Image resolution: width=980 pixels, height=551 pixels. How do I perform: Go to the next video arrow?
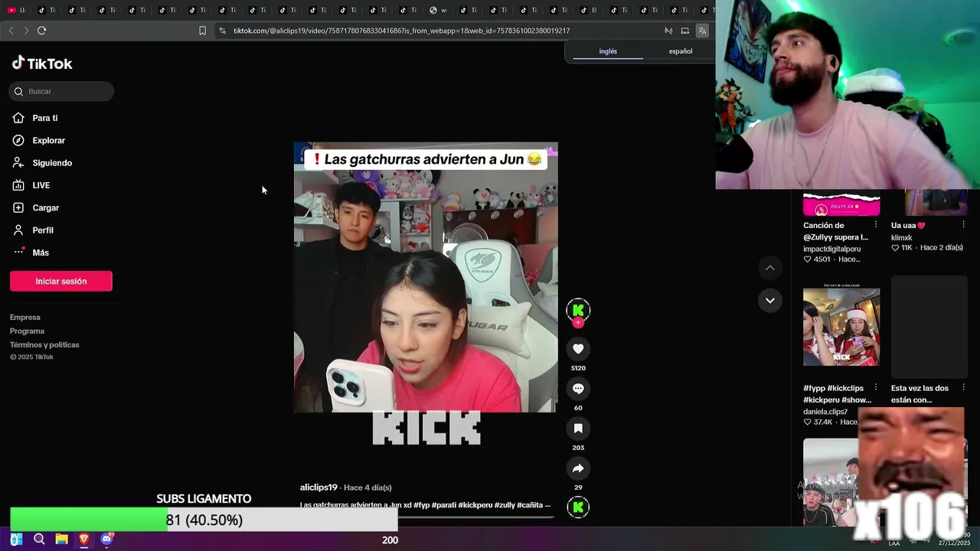click(x=769, y=300)
